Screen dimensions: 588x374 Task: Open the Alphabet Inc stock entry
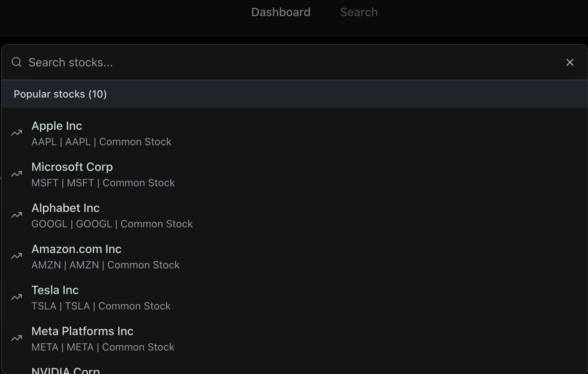[x=66, y=208]
